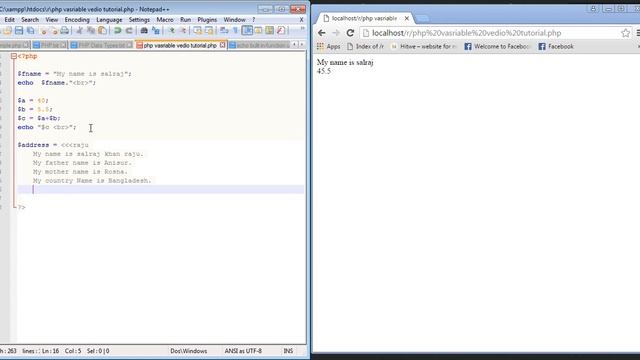Click the Redo toolbar icon

(129, 31)
